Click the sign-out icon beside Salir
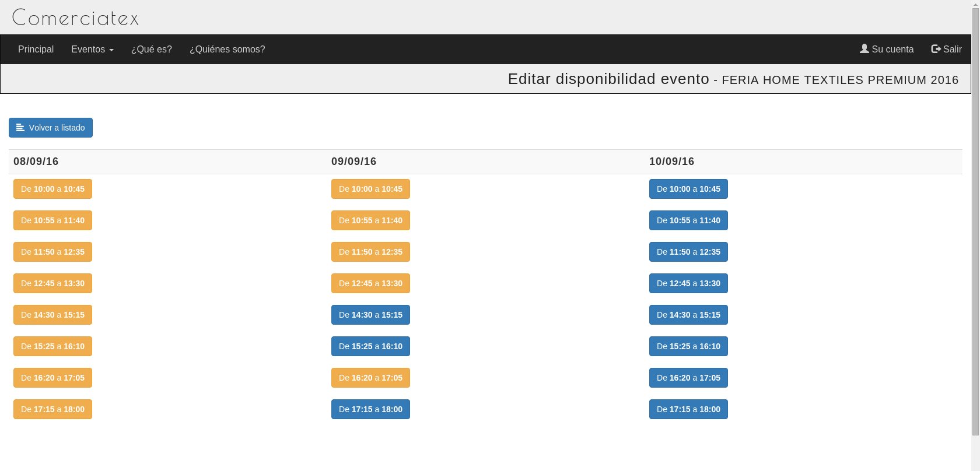Image resolution: width=980 pixels, height=471 pixels. tap(936, 49)
